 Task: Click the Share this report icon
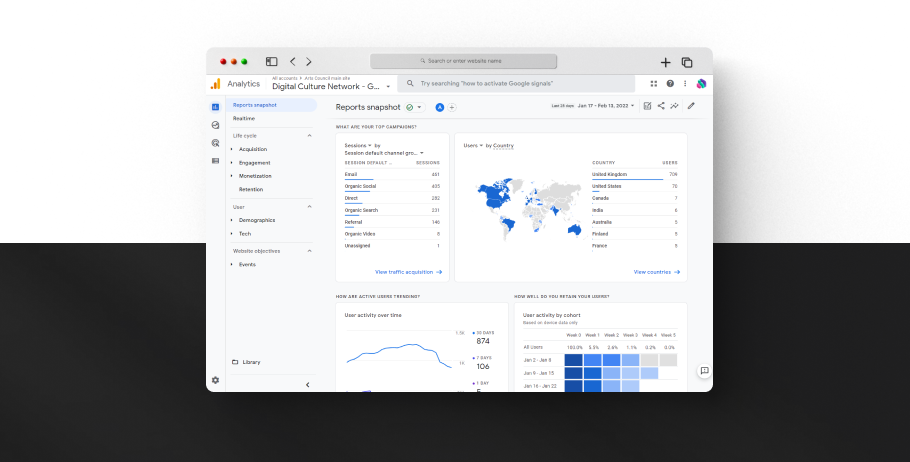661,106
